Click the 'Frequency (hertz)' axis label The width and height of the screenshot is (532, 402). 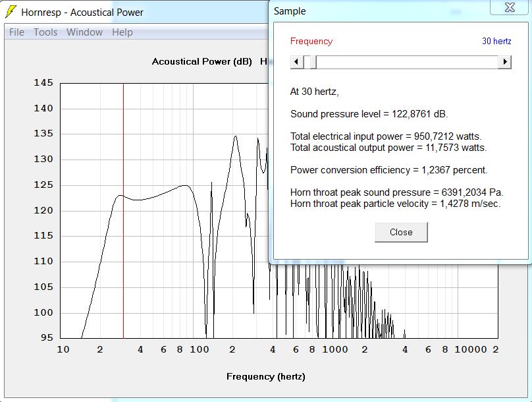[x=266, y=376]
